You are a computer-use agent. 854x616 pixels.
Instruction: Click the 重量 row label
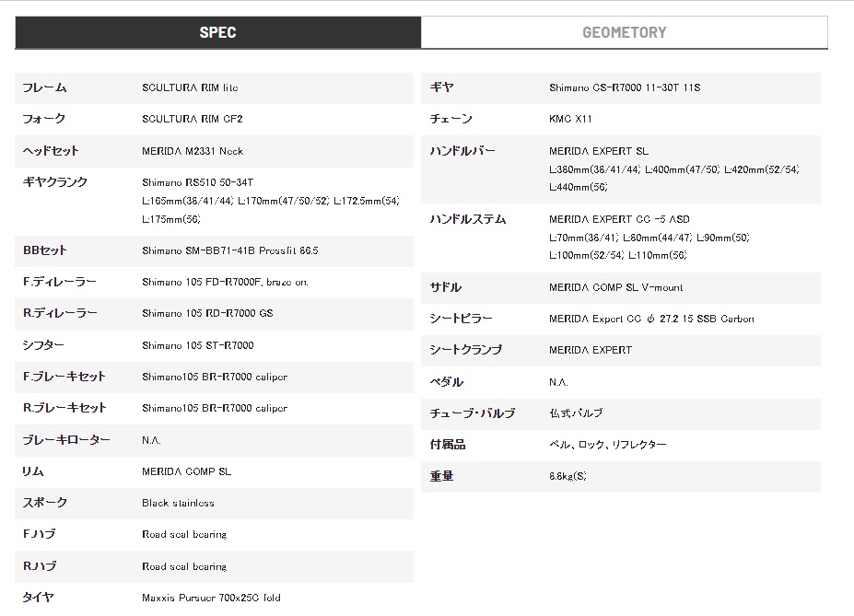click(x=441, y=476)
